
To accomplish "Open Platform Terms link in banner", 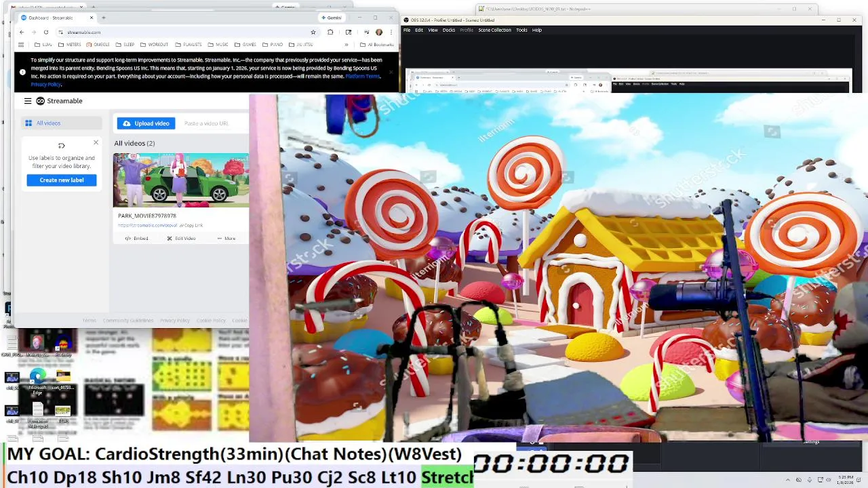I will (x=363, y=77).
